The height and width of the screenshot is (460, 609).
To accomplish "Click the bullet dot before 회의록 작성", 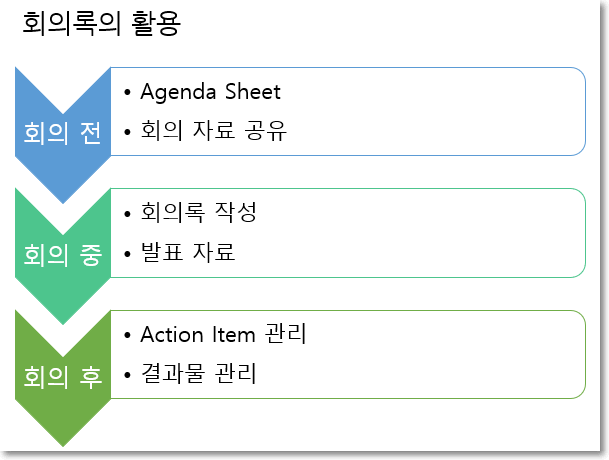I will [x=127, y=214].
